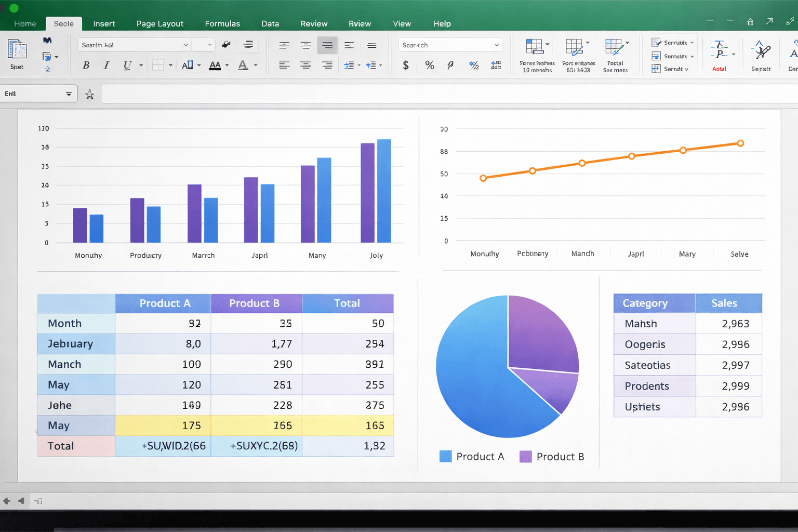Apply currency number format
This screenshot has height=532, width=798.
[405, 65]
